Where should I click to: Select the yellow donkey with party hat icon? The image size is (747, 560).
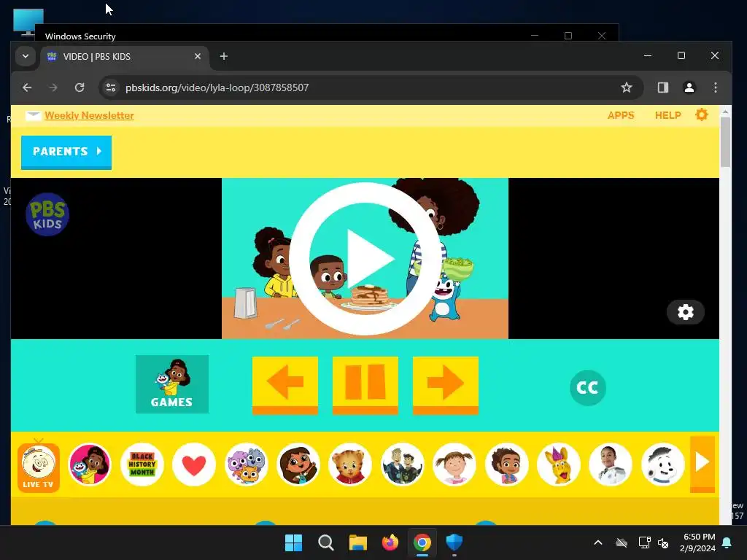pos(559,464)
